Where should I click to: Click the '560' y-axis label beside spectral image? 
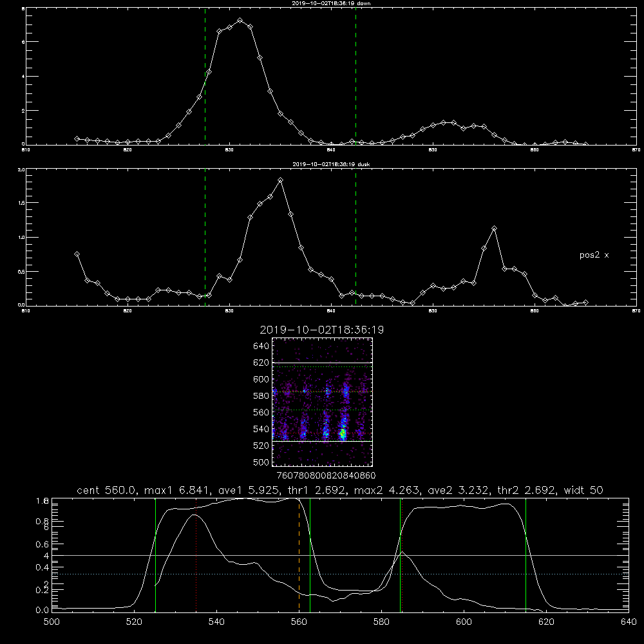pos(261,412)
